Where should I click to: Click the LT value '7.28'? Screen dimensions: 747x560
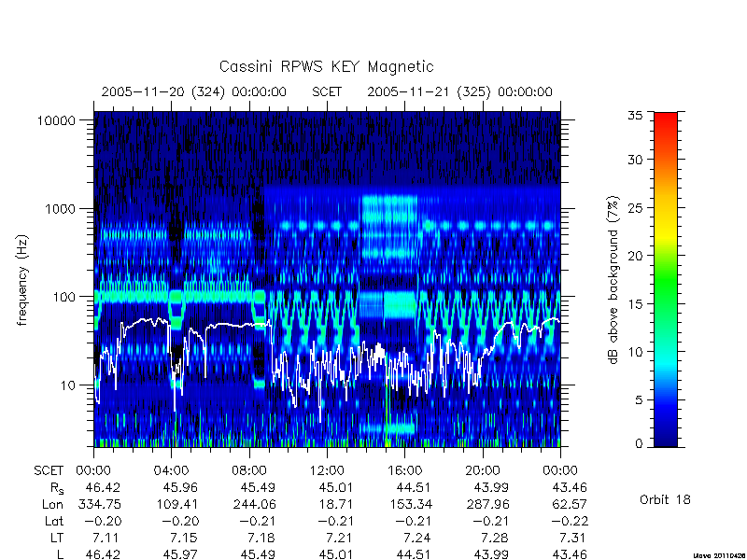495,539
